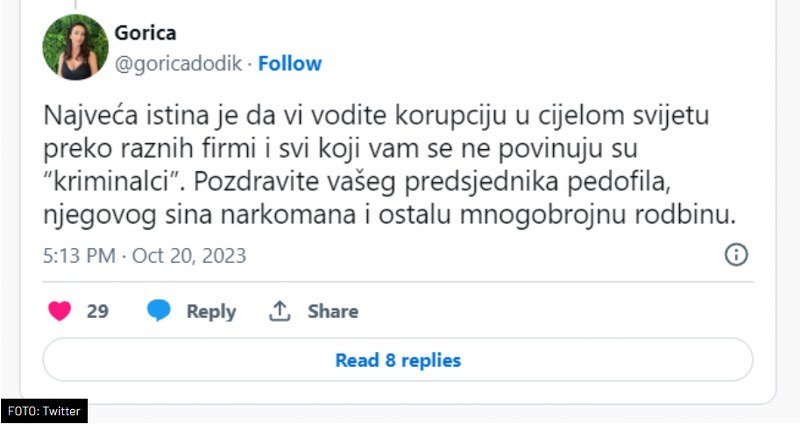Click the FOTO: Twitter caption label
800x424 pixels.
pyautogui.click(x=44, y=411)
